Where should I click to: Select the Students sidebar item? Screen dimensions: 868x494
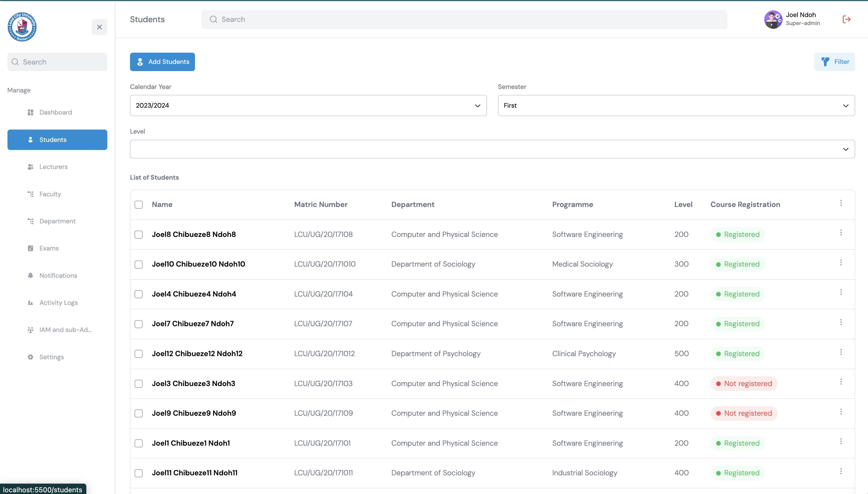click(x=57, y=140)
